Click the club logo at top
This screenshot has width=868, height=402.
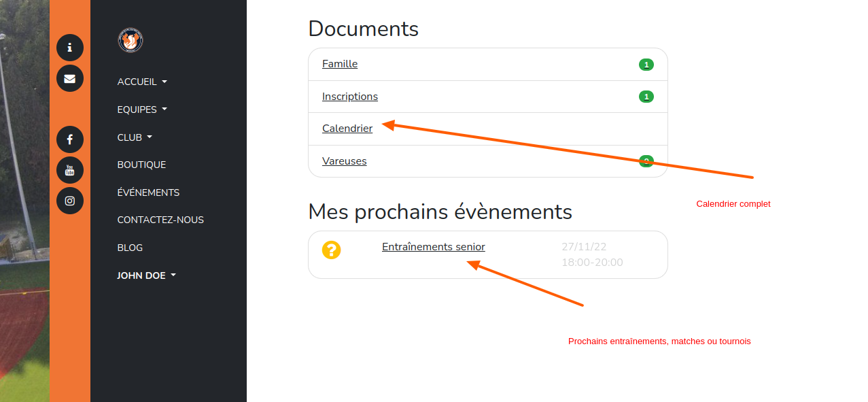click(x=131, y=41)
